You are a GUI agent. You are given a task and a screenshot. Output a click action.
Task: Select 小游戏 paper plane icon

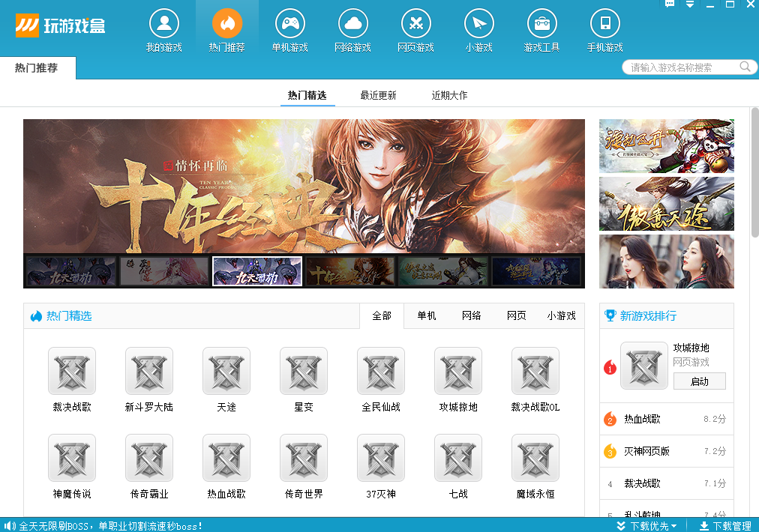478,30
